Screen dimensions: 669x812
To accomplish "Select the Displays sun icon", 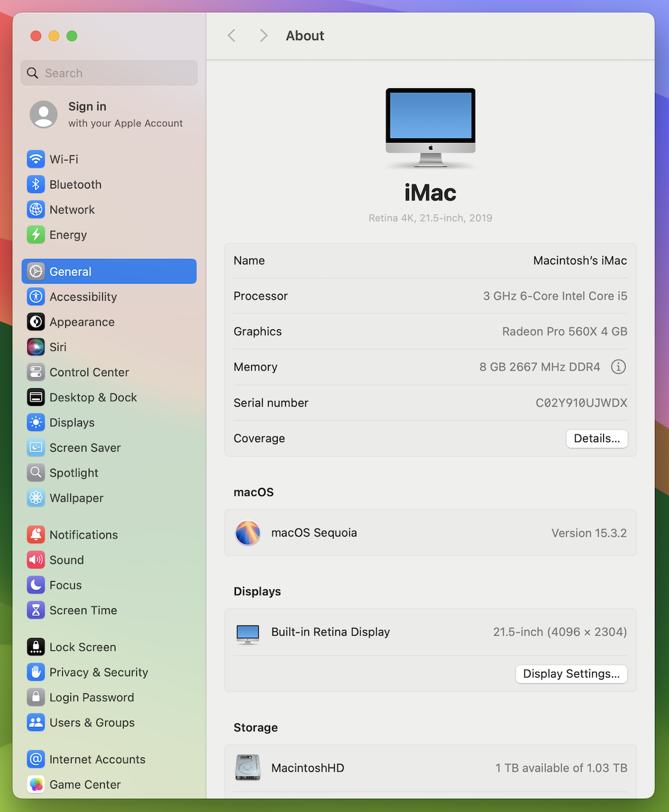I will pos(36,422).
